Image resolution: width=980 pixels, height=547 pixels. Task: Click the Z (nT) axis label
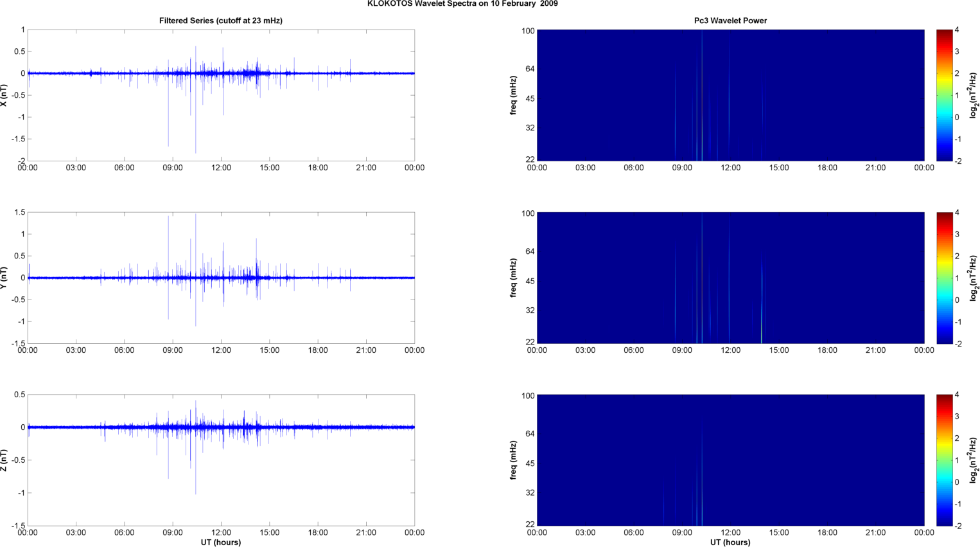(x=4, y=460)
